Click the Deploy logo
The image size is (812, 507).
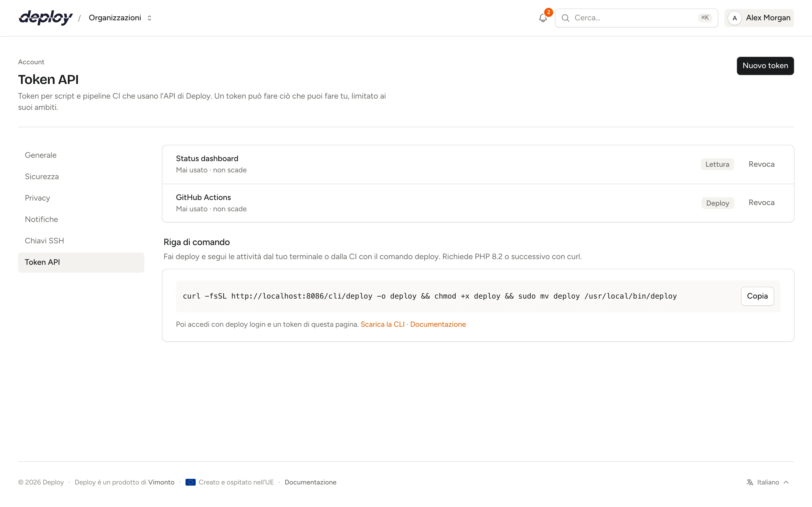46,18
